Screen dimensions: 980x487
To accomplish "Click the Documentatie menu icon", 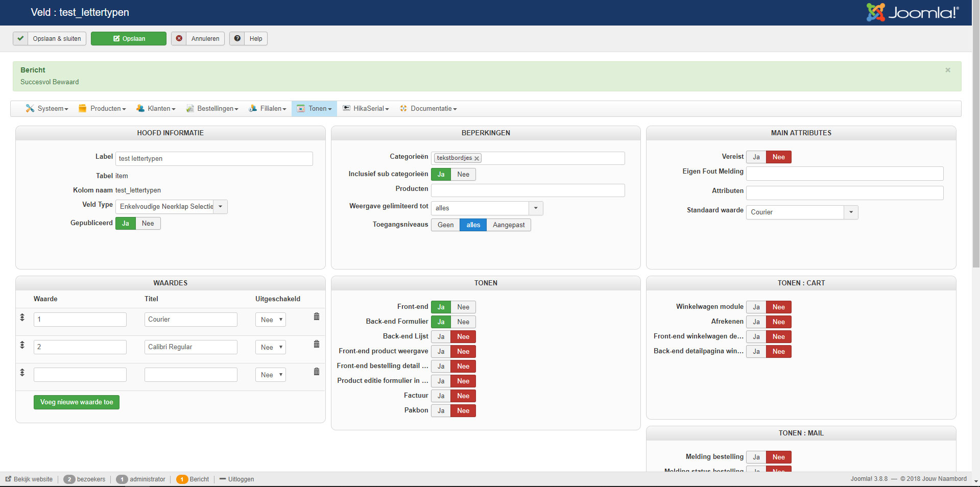I will 403,108.
